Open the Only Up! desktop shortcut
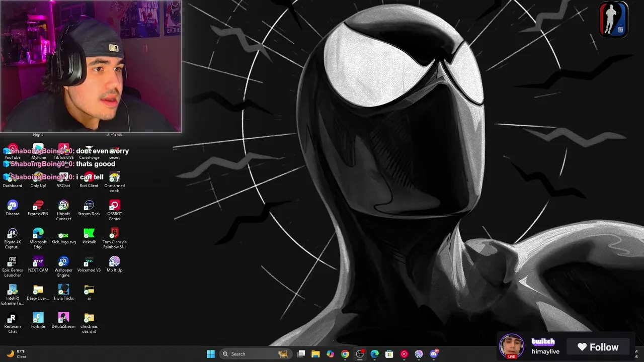The width and height of the screenshot is (644, 362). [x=38, y=180]
